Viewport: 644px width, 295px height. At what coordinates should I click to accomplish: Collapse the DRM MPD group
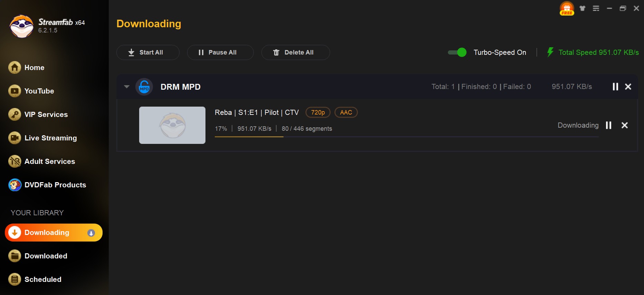127,87
